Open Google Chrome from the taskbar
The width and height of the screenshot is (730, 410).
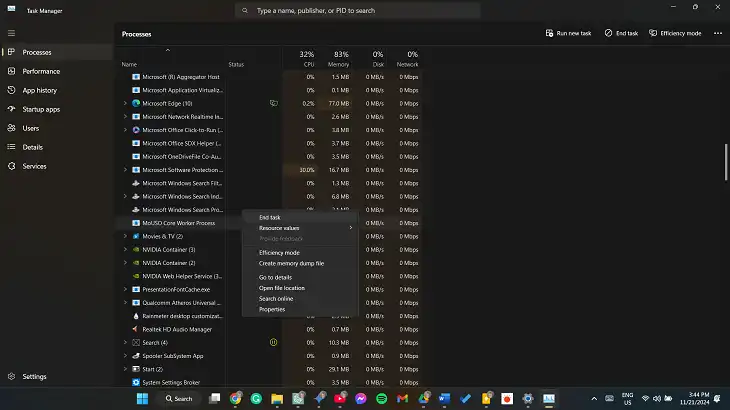tap(236, 398)
